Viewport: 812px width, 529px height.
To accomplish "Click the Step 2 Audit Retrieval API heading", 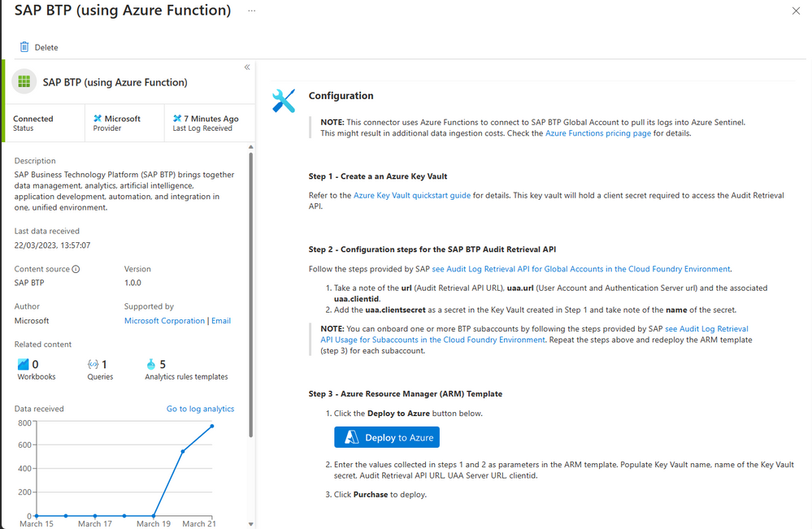I will 432,249.
